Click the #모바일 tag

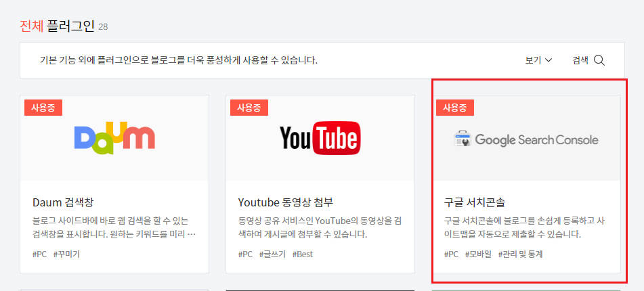point(478,254)
